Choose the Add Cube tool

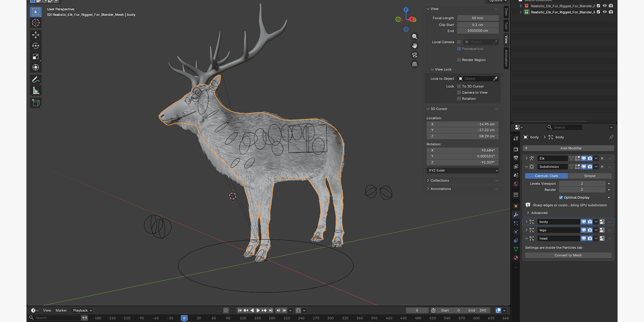point(35,103)
